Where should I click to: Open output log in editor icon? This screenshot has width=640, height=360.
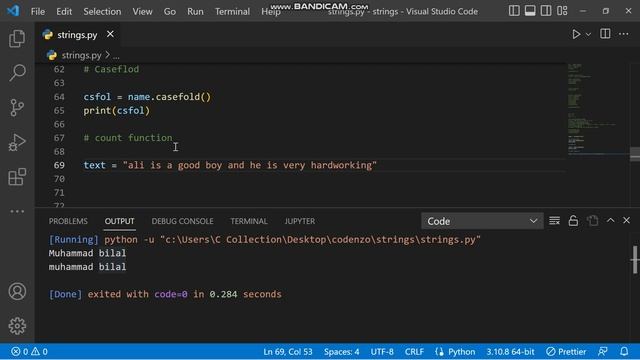tap(592, 221)
